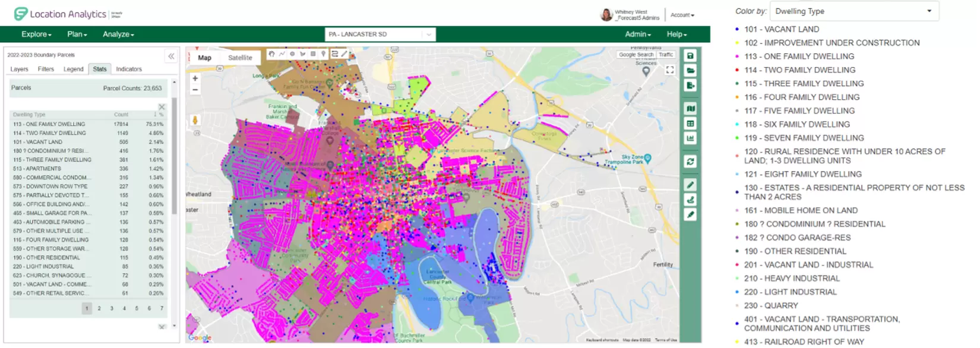Open the PA - LANCASTER SD dropdown
The width and height of the screenshot is (980, 348).
pyautogui.click(x=380, y=34)
